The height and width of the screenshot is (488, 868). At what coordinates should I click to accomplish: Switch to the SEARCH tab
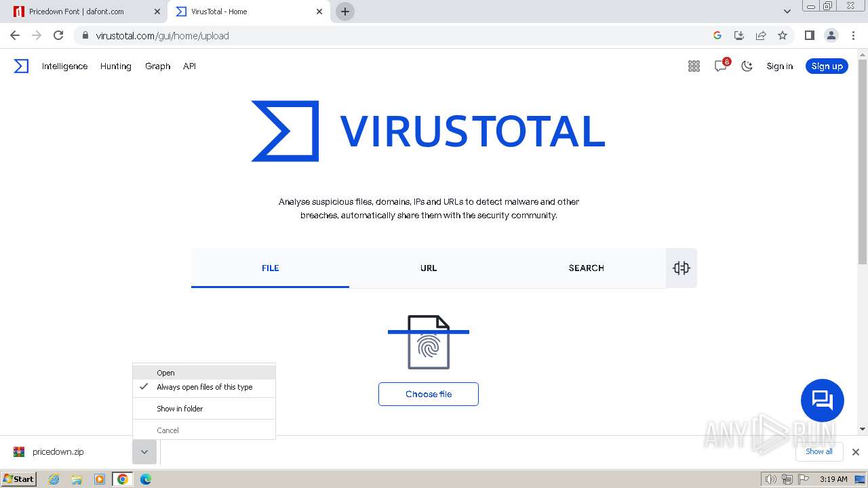pyautogui.click(x=587, y=268)
